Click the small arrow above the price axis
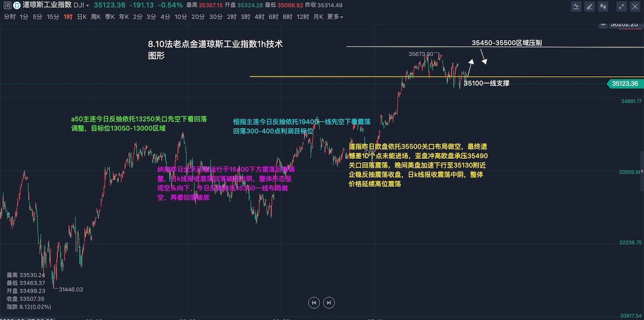644x320 pixels. coord(603,24)
